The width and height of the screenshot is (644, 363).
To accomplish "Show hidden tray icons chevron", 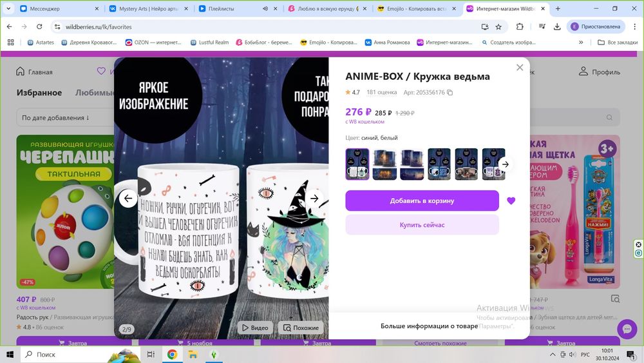I will click(x=553, y=355).
